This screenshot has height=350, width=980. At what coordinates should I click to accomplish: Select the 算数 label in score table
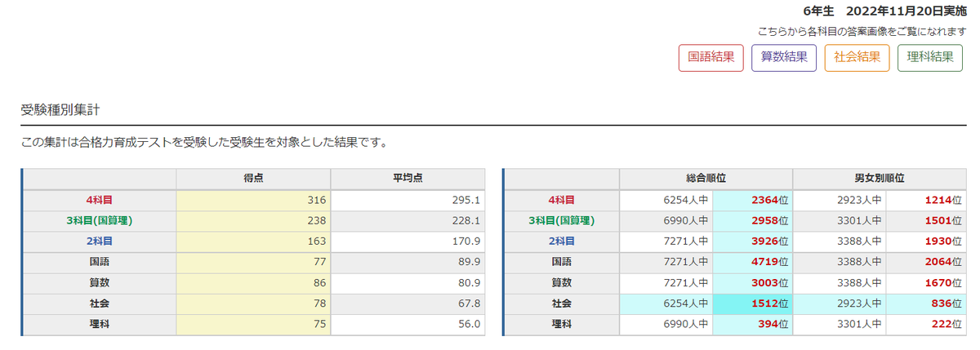(x=100, y=282)
